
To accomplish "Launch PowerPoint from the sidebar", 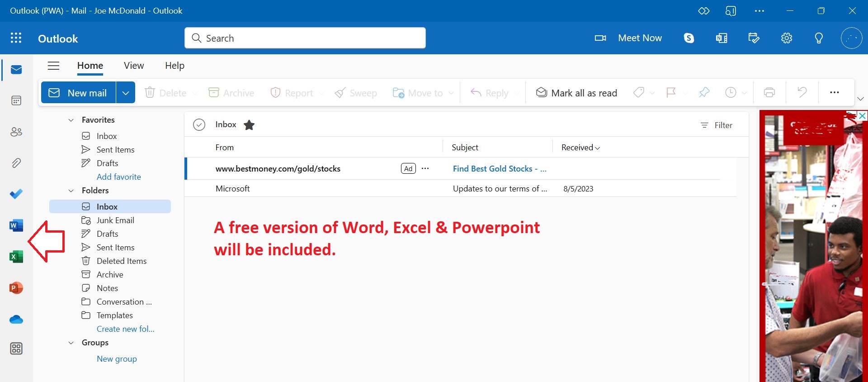I will [16, 288].
